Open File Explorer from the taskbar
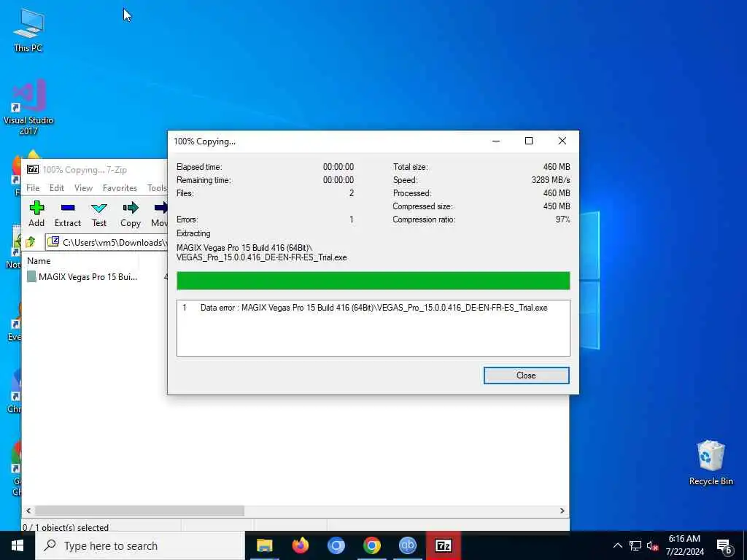Viewport: 747px width, 560px height. click(264, 545)
